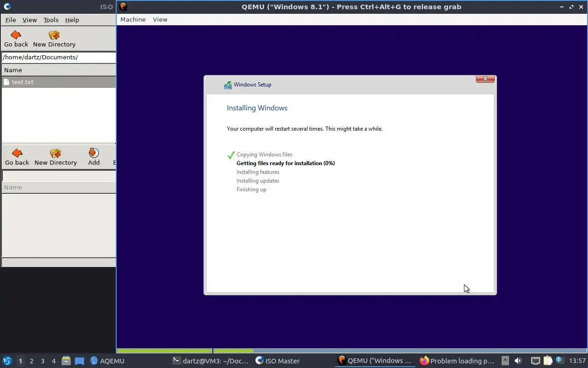Switch to workspace 3
Viewport: 588px width, 368px height.
pos(42,361)
